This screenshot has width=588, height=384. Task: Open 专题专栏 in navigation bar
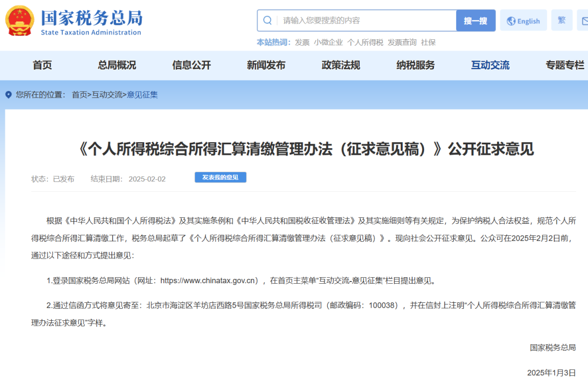(565, 65)
